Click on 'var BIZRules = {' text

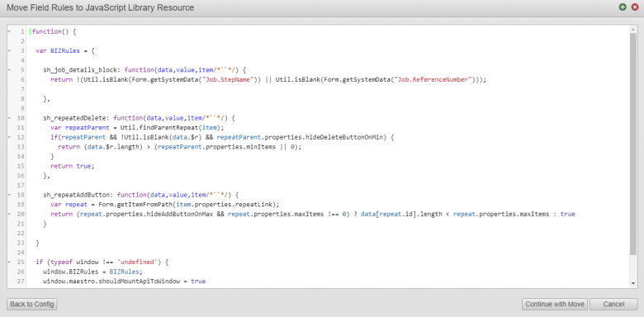coord(65,51)
